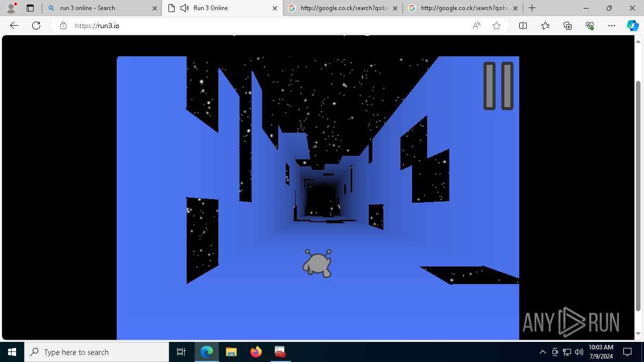Click the Meet Now tray icon

[x=555, y=352]
